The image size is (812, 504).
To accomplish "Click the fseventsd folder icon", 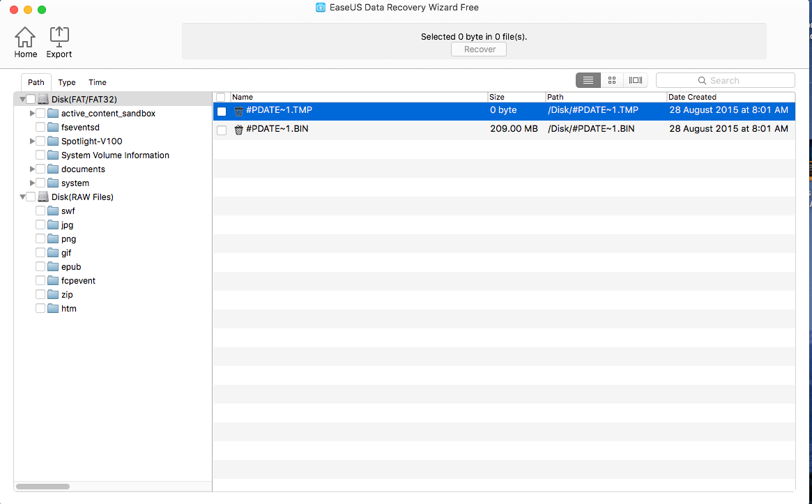I will pos(53,127).
